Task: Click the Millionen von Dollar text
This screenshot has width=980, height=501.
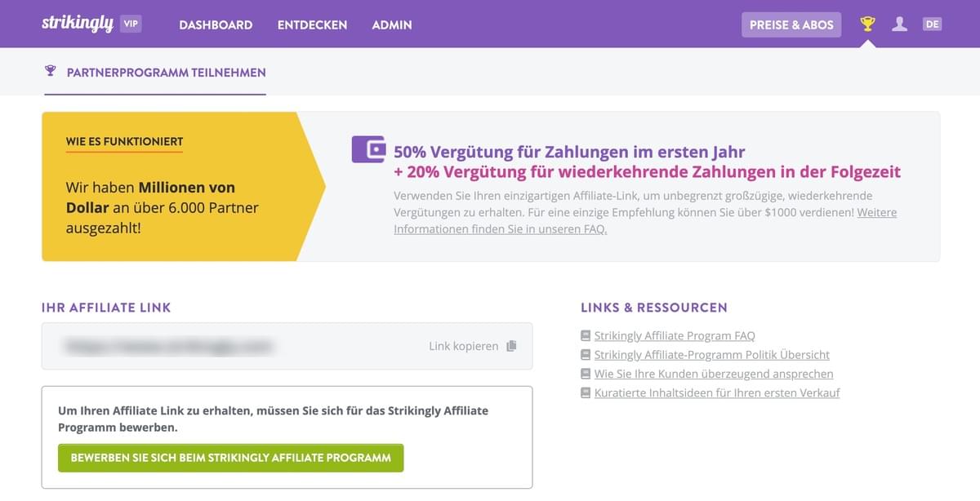Action: point(151,197)
